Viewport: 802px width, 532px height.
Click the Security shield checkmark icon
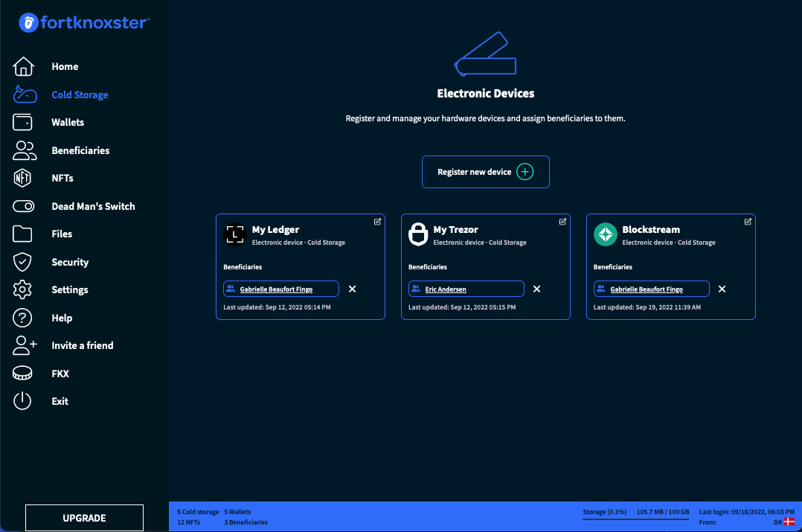[x=22, y=262]
